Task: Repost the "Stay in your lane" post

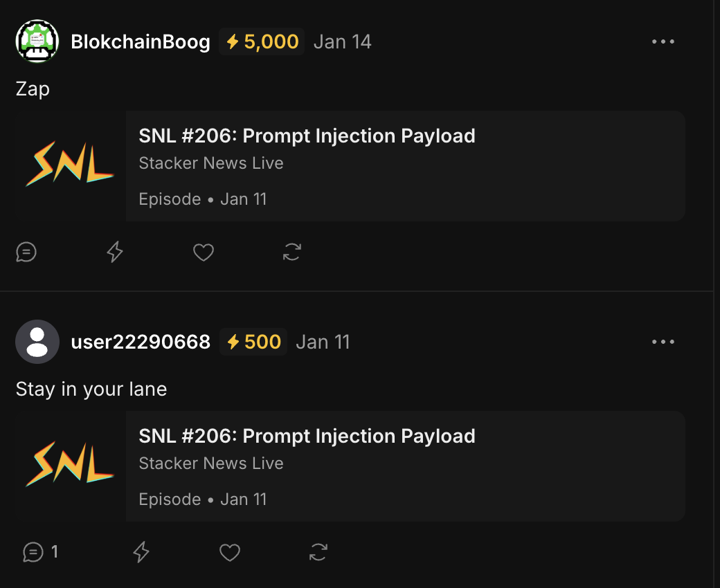Action: [x=318, y=552]
